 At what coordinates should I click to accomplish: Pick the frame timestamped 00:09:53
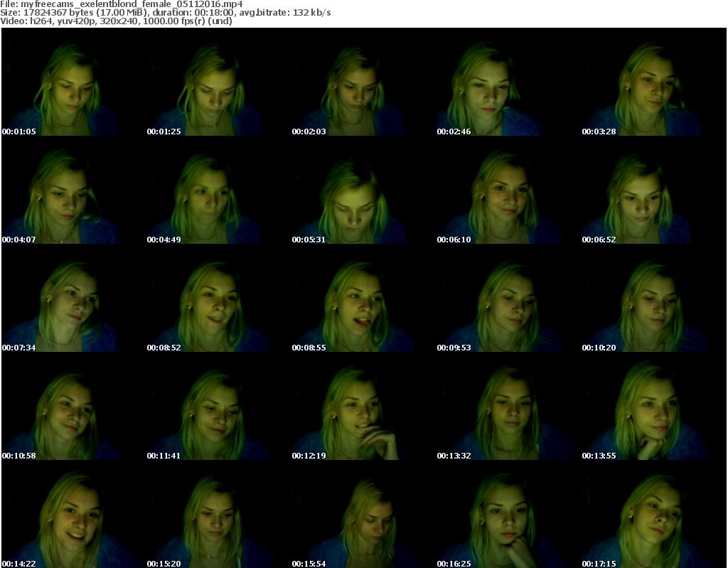(508, 298)
